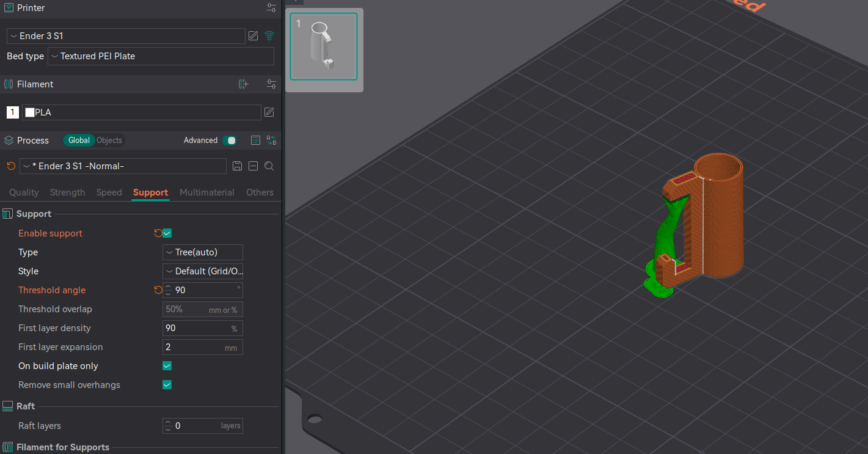The image size is (868, 454).
Task: Open filament section settings icon
Action: point(272,84)
